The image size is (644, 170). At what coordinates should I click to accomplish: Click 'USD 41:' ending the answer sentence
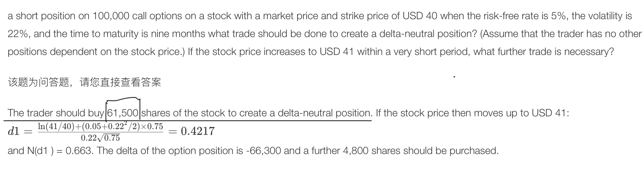tap(550, 113)
